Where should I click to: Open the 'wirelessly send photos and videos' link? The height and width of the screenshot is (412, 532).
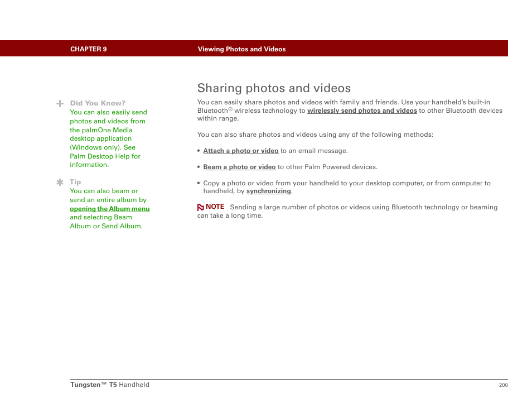(362, 111)
